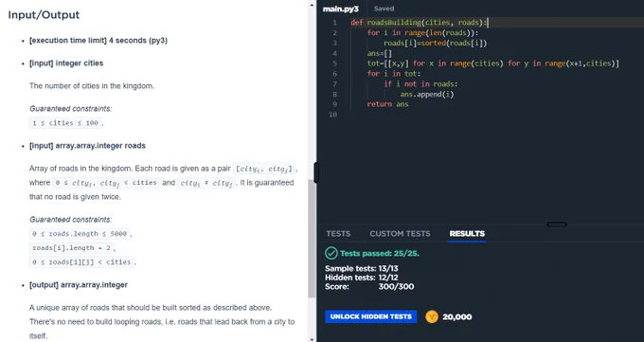644x342 pixels.
Task: Click the 'Hidden tests: 12/12' result
Action: 362,278
